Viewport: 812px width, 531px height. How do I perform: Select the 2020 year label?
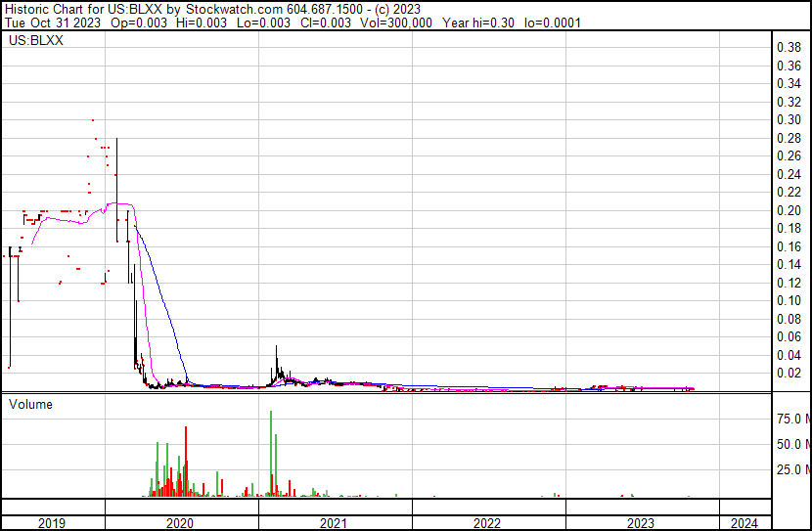click(x=182, y=523)
